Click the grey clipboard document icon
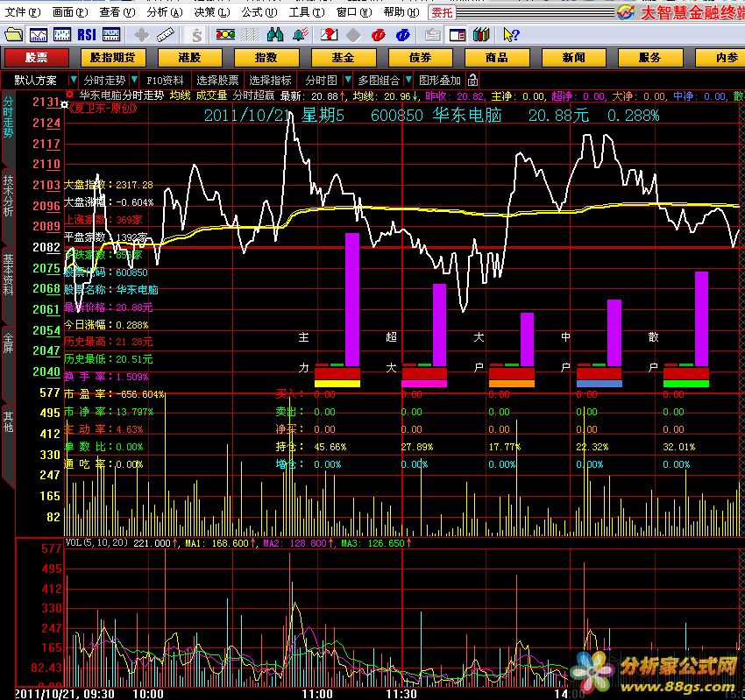Screen dimensions: 745x700 [432, 35]
